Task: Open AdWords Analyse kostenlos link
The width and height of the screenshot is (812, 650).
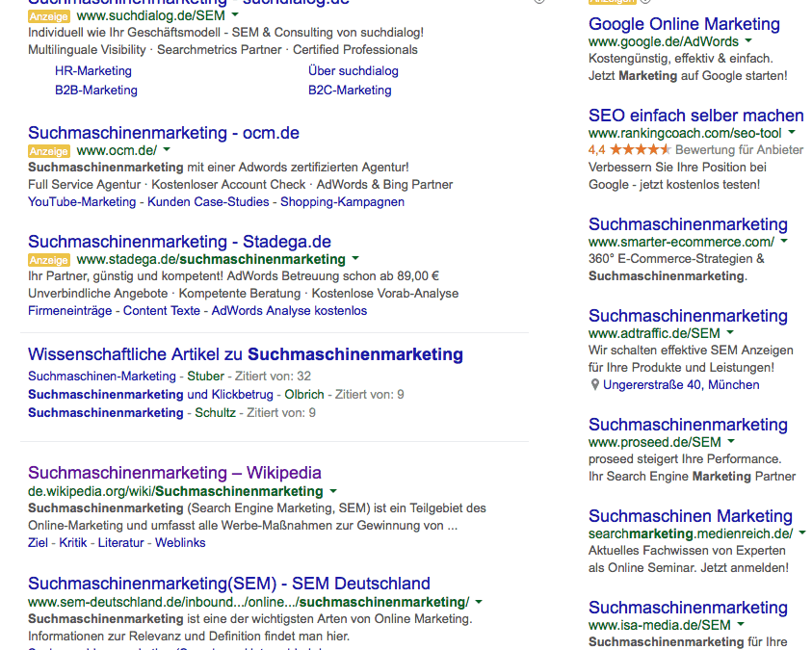Action: (289, 310)
